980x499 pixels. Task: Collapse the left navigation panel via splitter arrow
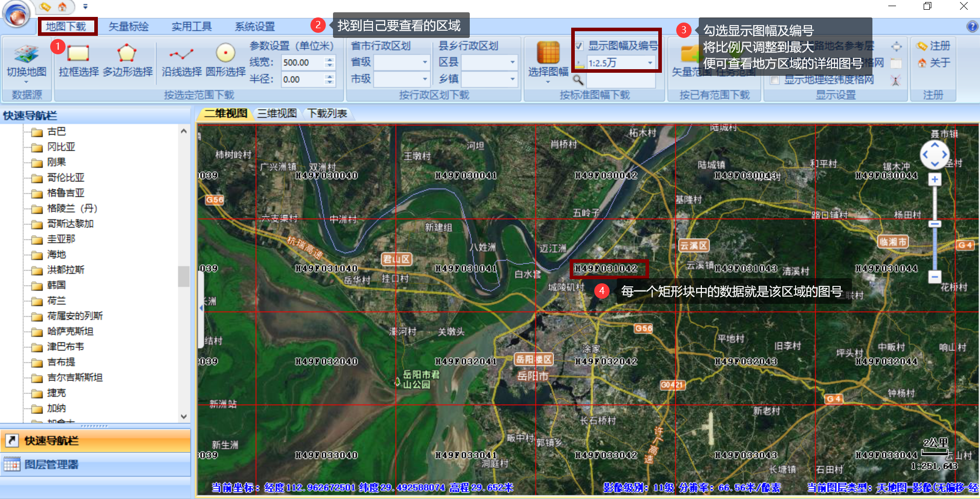201,308
